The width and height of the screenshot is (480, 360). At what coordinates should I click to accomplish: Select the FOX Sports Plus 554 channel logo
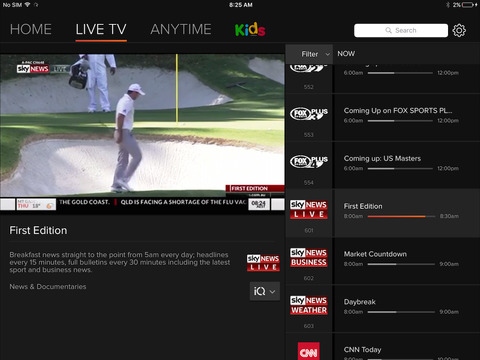click(x=309, y=162)
